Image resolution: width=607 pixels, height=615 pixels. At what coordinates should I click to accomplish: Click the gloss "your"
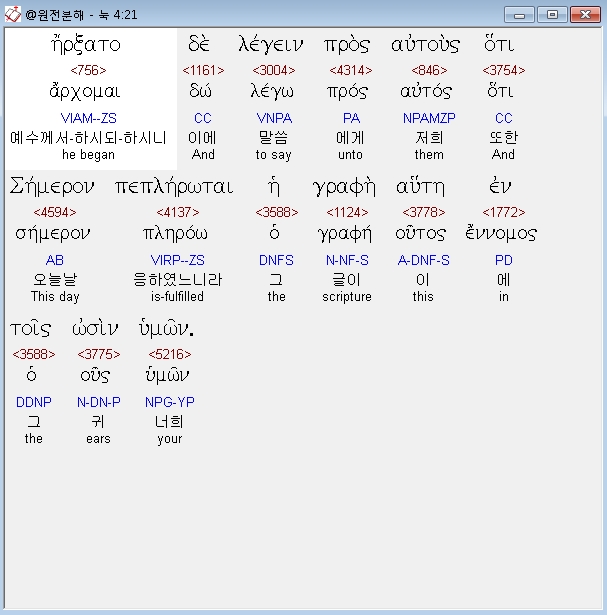169,439
